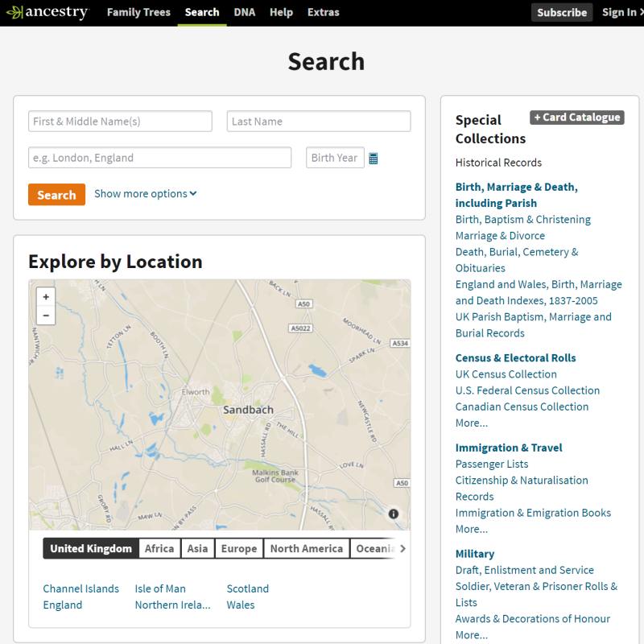
Task: Open the Help menu
Action: pos(281,12)
